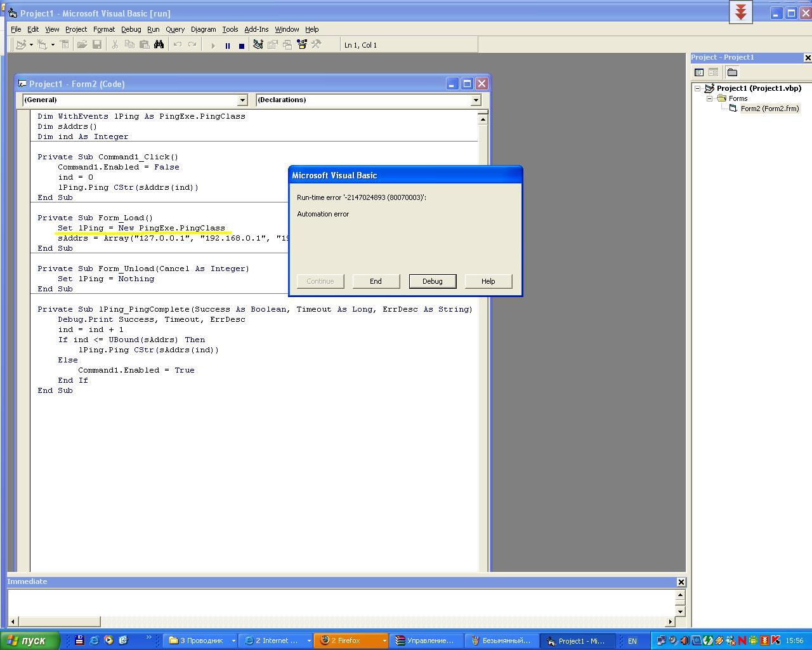Close the Project Explorer panel
The width and height of the screenshot is (812, 650).
point(808,58)
